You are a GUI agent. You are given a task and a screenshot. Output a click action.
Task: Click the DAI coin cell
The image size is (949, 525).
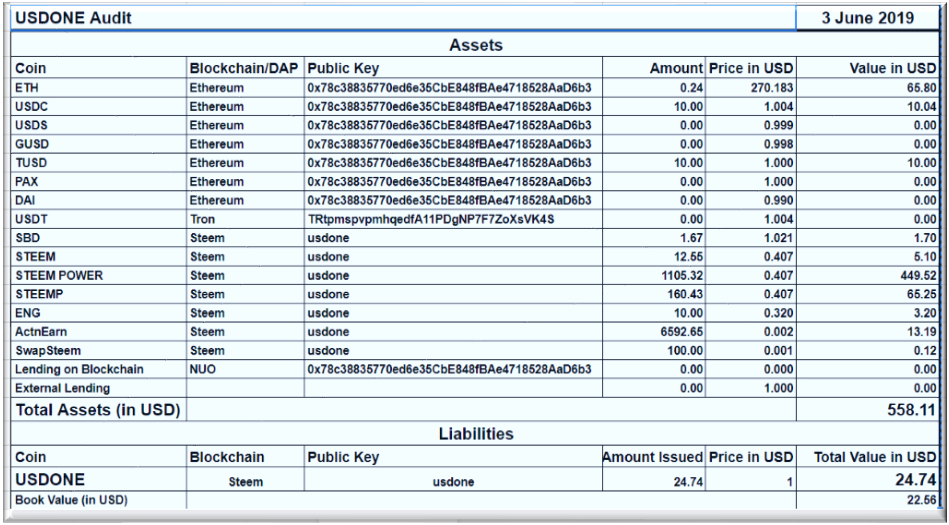99,200
